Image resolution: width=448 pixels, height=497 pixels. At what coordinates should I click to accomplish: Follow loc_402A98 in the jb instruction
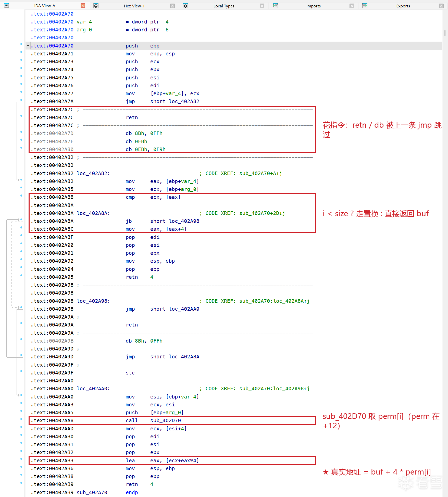pyautogui.click(x=184, y=221)
